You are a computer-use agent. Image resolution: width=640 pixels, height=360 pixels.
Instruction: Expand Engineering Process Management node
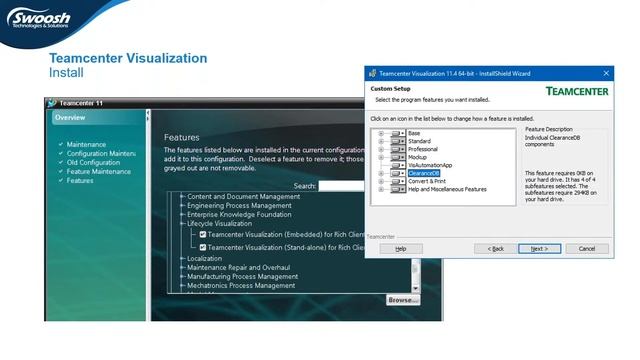(x=182, y=206)
